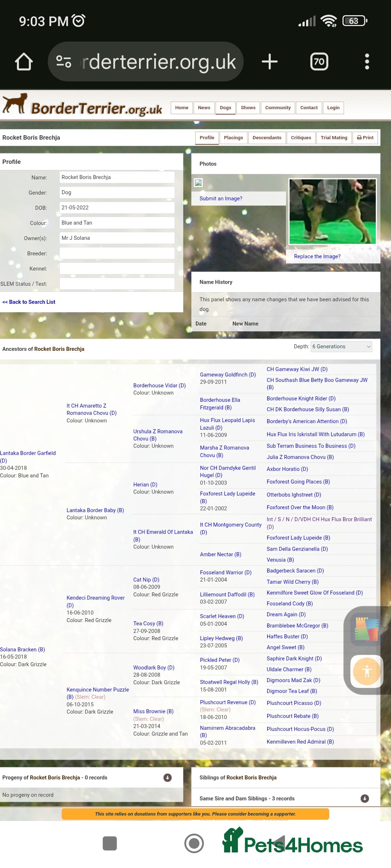Click the Print button

tap(365, 138)
